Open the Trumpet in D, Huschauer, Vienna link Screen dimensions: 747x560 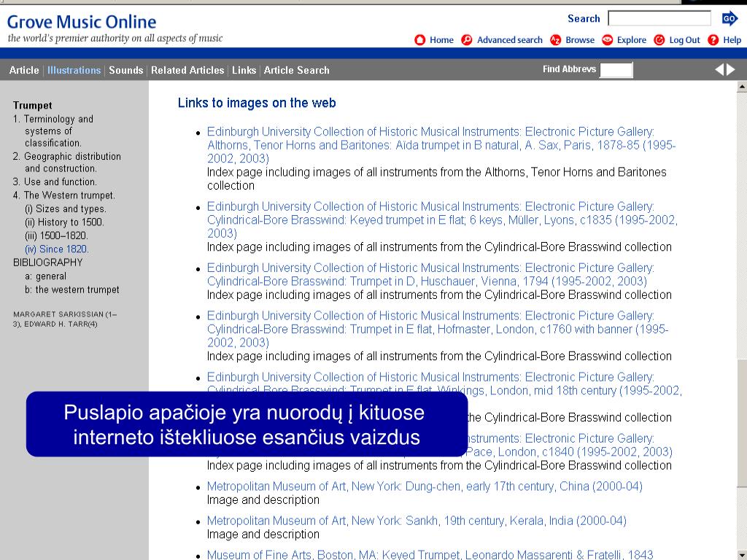point(430,274)
